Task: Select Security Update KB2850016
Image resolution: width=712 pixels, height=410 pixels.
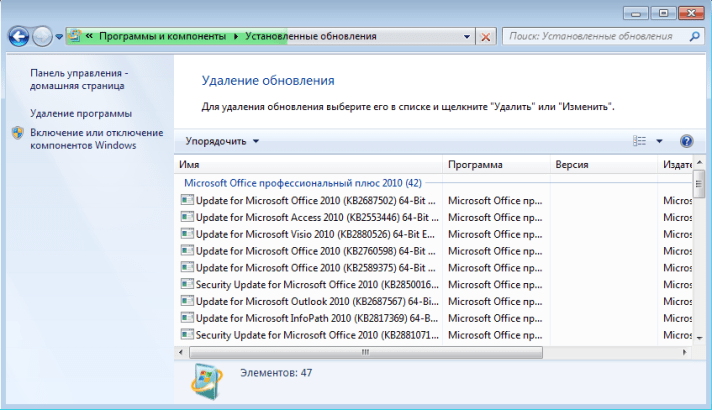Action: (317, 285)
